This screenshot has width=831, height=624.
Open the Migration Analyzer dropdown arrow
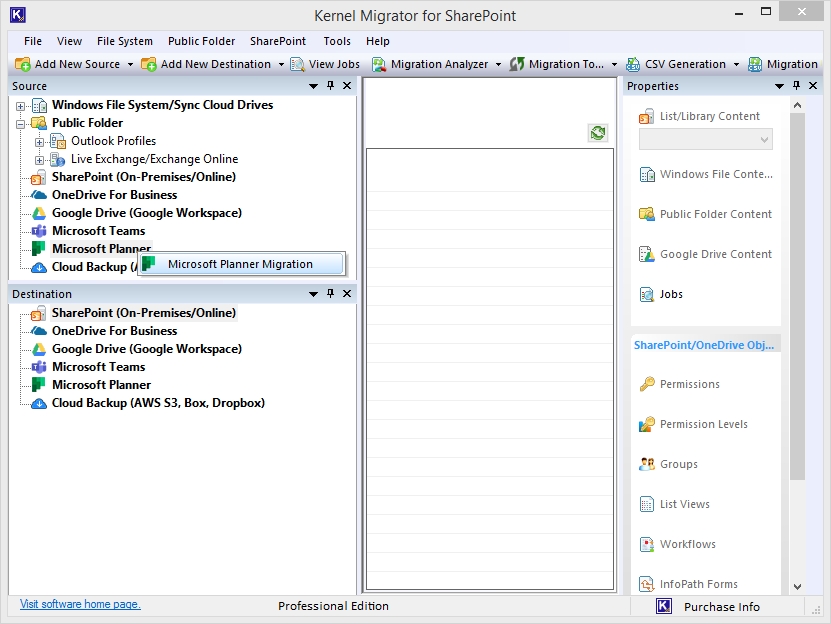tap(498, 65)
